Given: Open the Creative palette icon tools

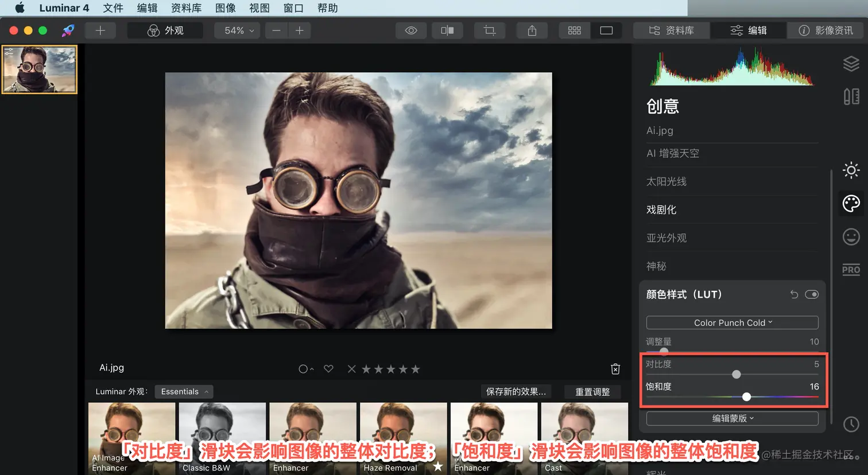Looking at the screenshot, I should coord(851,203).
